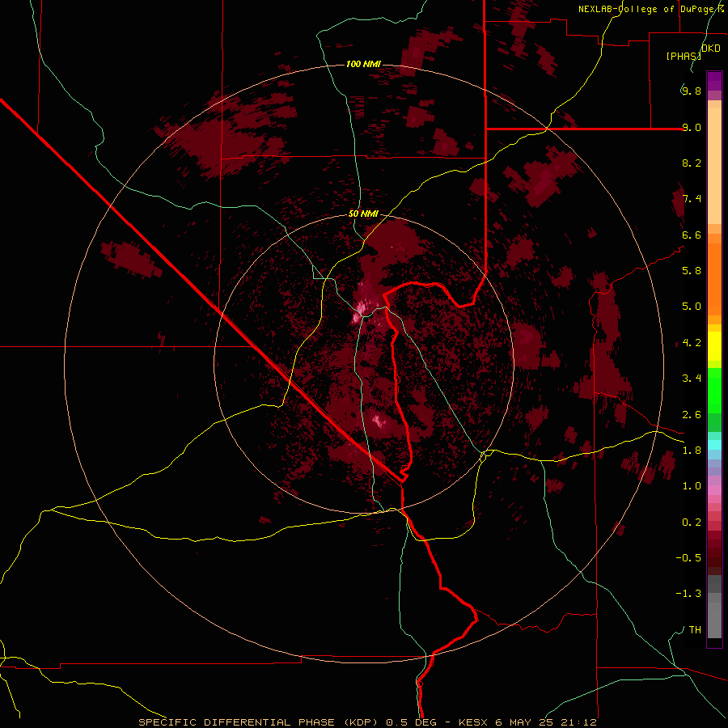The height and width of the screenshot is (728, 728).
Task: Click the OKD label above the color scale
Action: click(x=711, y=49)
